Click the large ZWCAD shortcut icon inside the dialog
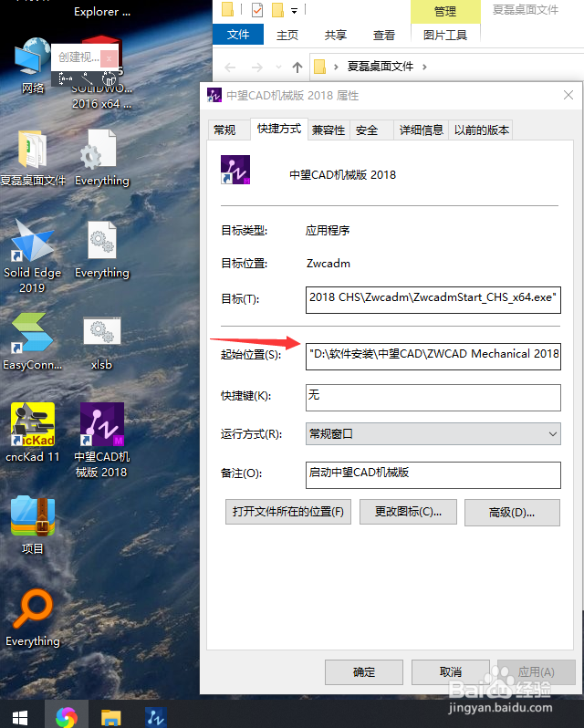584x728 pixels. [x=235, y=170]
